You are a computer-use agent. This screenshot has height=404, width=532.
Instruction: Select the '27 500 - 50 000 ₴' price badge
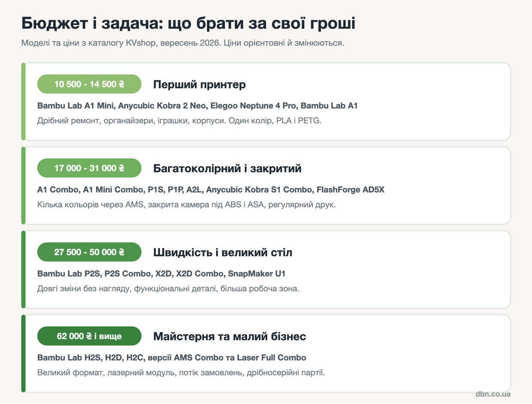89,252
